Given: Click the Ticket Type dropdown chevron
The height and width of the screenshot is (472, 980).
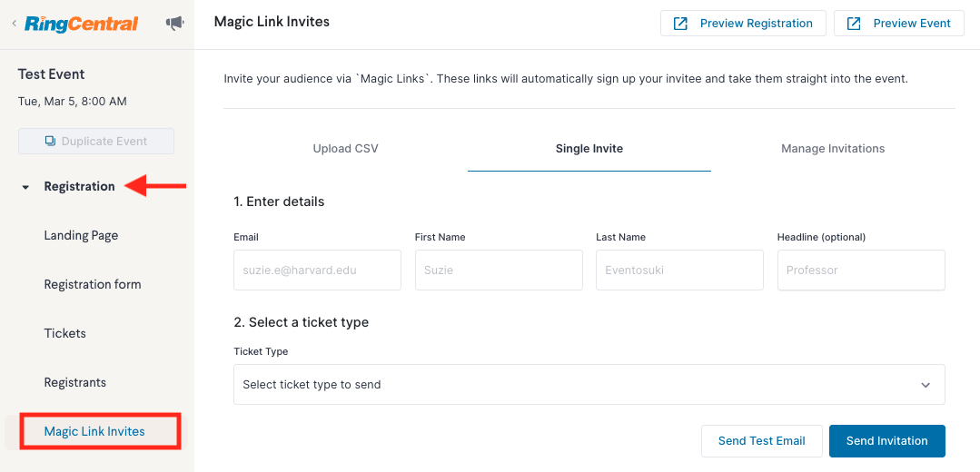Looking at the screenshot, I should (x=926, y=385).
